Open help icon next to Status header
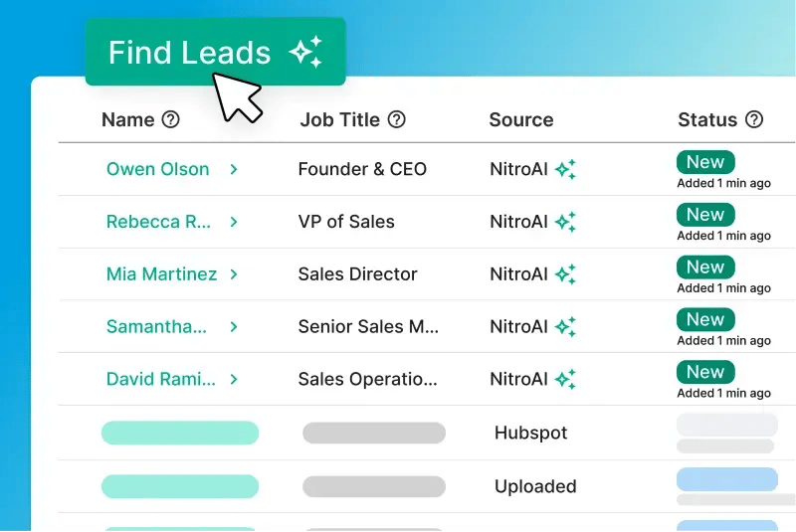 tap(754, 119)
